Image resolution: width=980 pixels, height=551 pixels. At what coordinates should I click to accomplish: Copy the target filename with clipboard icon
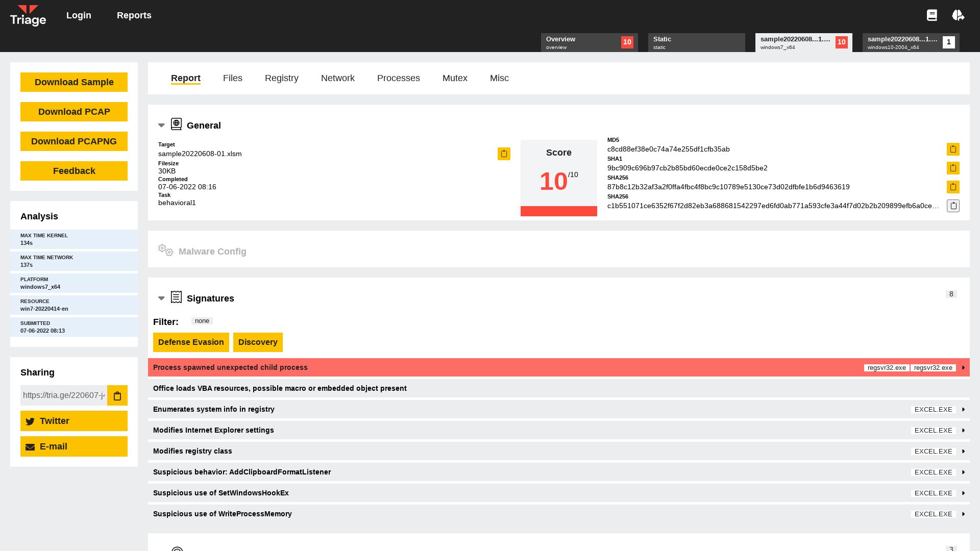tap(504, 154)
